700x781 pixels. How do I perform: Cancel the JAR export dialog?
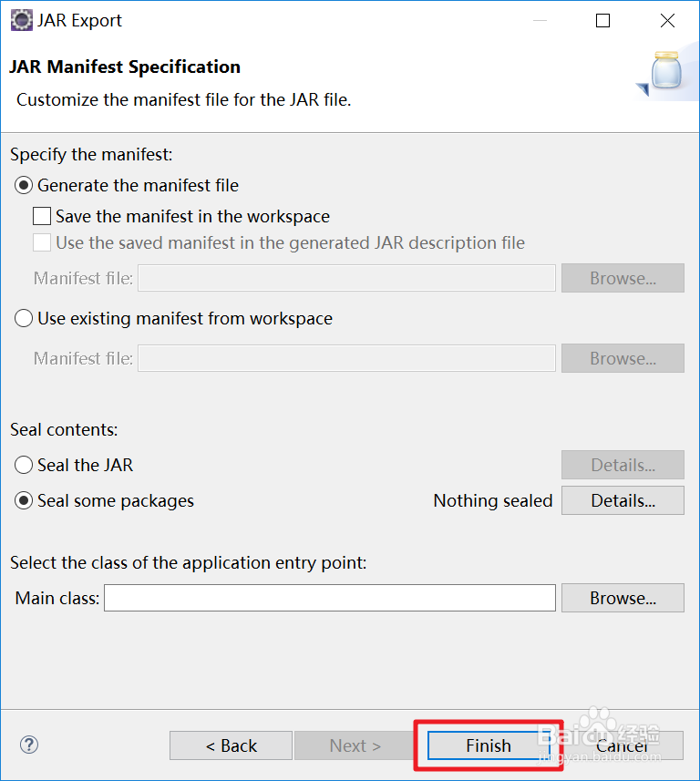pyautogui.click(x=623, y=745)
